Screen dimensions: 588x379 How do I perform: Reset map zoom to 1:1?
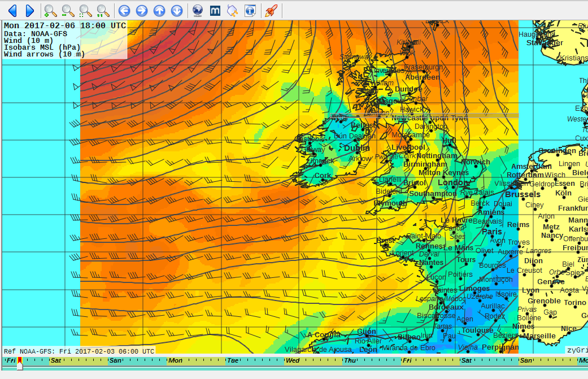click(x=103, y=11)
